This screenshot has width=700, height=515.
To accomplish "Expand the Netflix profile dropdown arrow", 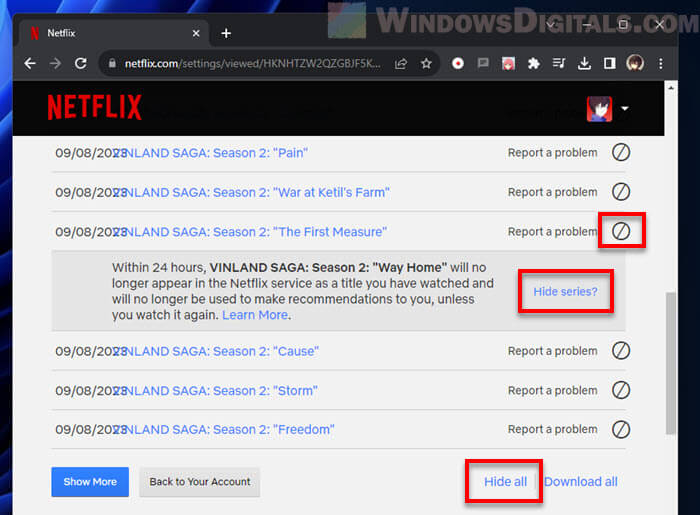I will tap(625, 108).
